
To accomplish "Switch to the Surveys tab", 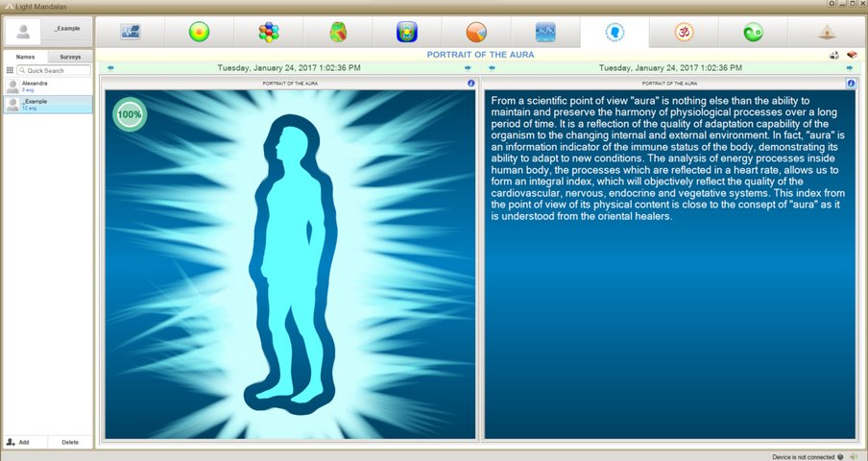I will 70,58.
